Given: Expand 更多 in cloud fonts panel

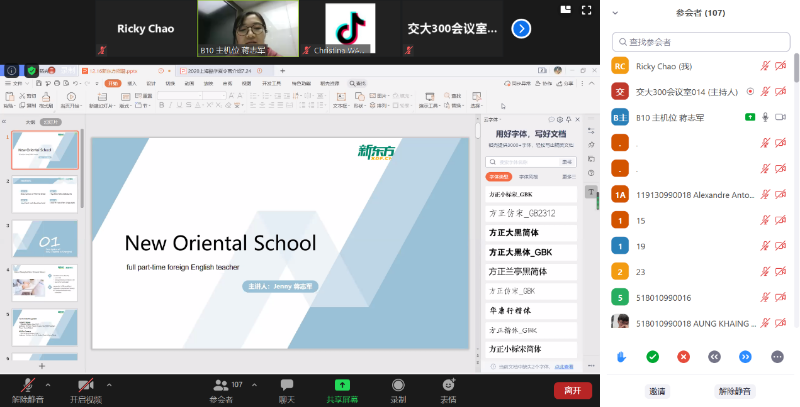Looking at the screenshot, I should click(x=569, y=177).
